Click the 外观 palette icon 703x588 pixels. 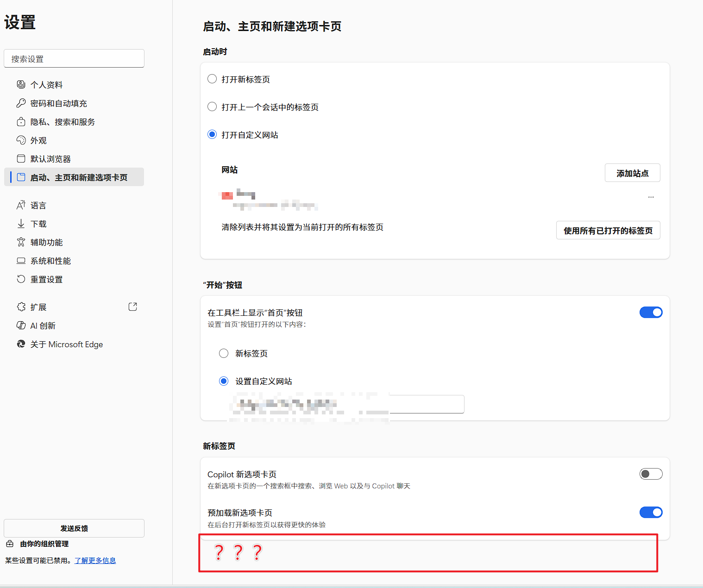[x=21, y=140]
